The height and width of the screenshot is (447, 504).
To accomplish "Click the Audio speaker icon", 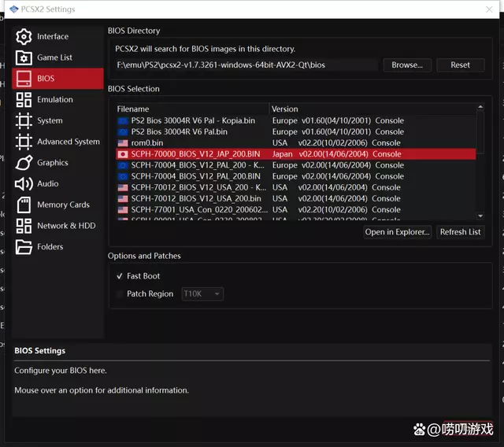I will [24, 183].
